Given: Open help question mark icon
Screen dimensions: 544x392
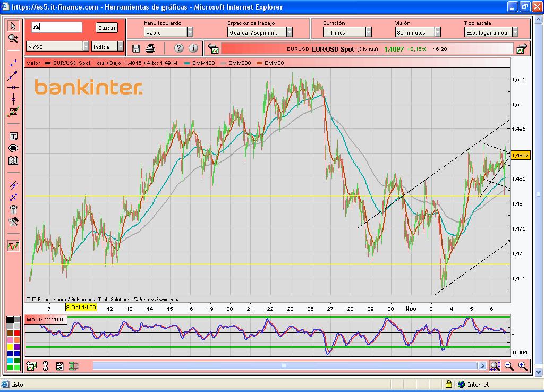Looking at the screenshot, I should [x=178, y=48].
